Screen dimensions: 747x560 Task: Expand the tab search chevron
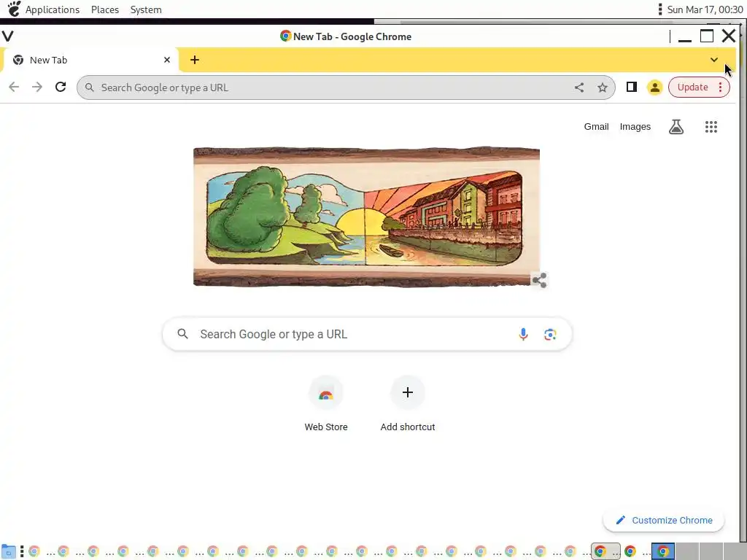pyautogui.click(x=713, y=60)
